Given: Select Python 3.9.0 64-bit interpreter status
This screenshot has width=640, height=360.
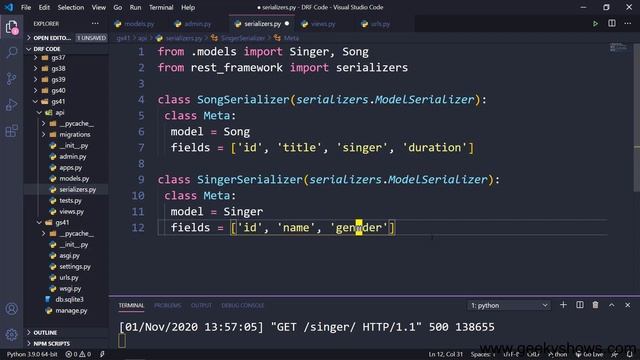Looking at the screenshot, I should pyautogui.click(x=32, y=354).
